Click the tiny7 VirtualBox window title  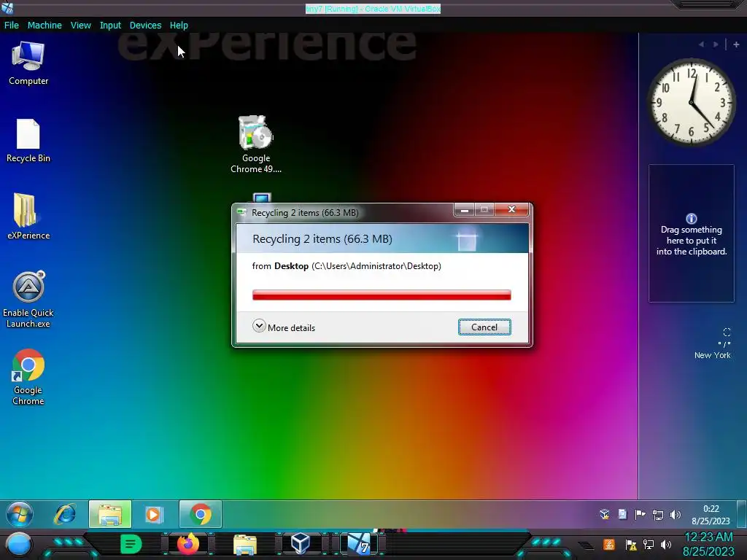[373, 9]
